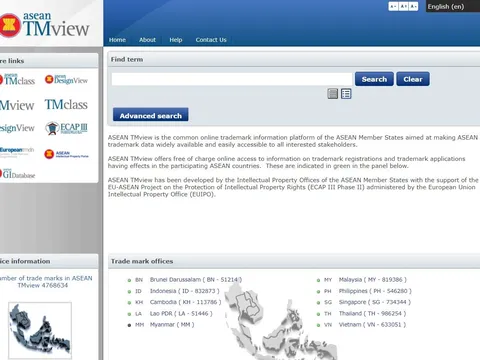
Task: Switch to the grey compact list view icon
Action: pos(333,94)
